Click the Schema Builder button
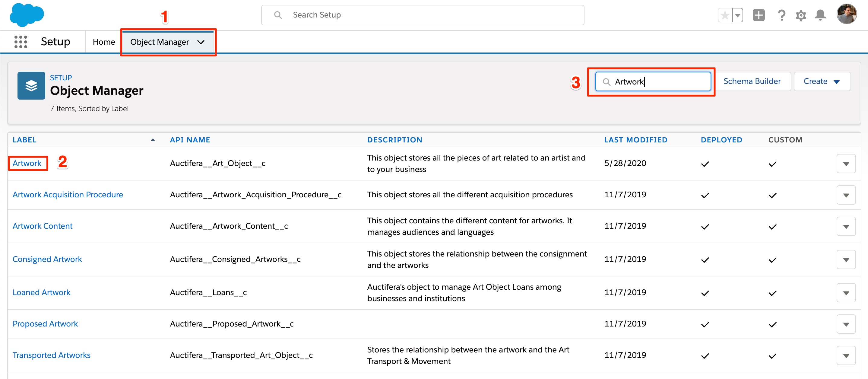The height and width of the screenshot is (379, 868). 752,81
